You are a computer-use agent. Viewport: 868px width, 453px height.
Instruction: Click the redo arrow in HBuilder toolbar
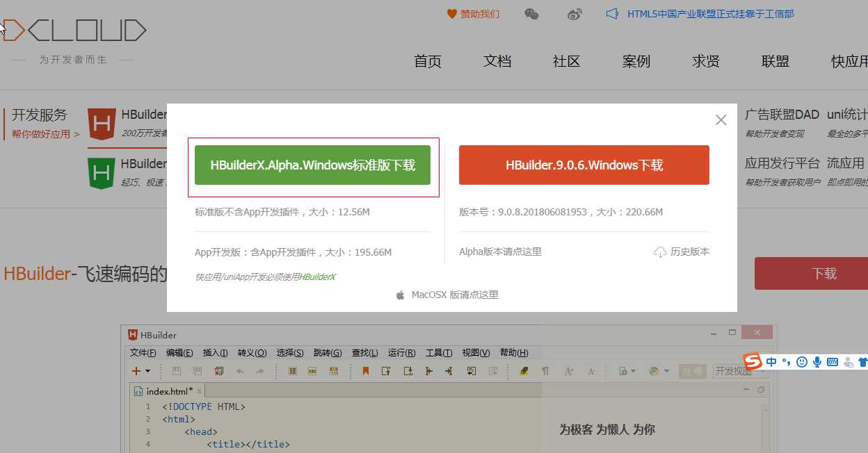pos(260,371)
